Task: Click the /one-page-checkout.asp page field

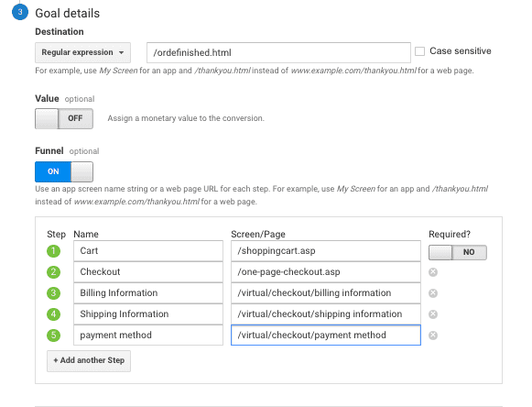Action: (x=326, y=272)
